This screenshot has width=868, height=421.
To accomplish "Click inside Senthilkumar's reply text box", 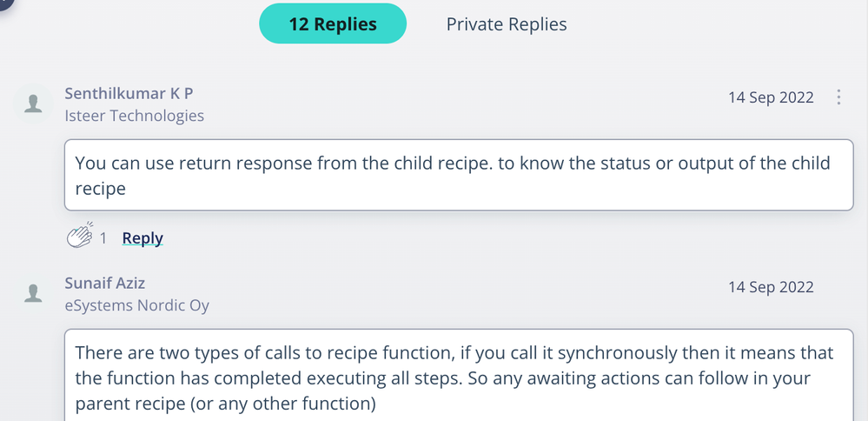I will click(459, 175).
